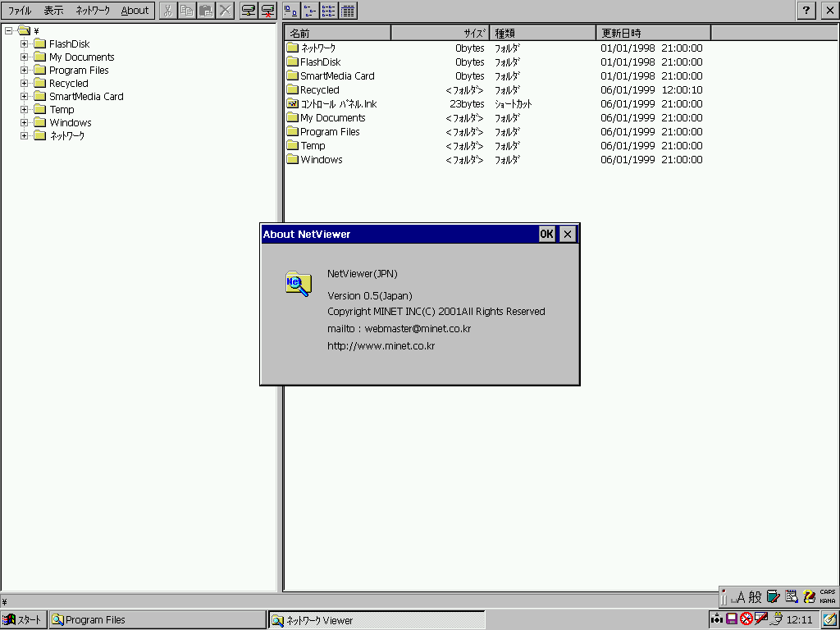The height and width of the screenshot is (630, 840).
Task: Click the IME conversion mode '般' indicator
Action: 755,596
